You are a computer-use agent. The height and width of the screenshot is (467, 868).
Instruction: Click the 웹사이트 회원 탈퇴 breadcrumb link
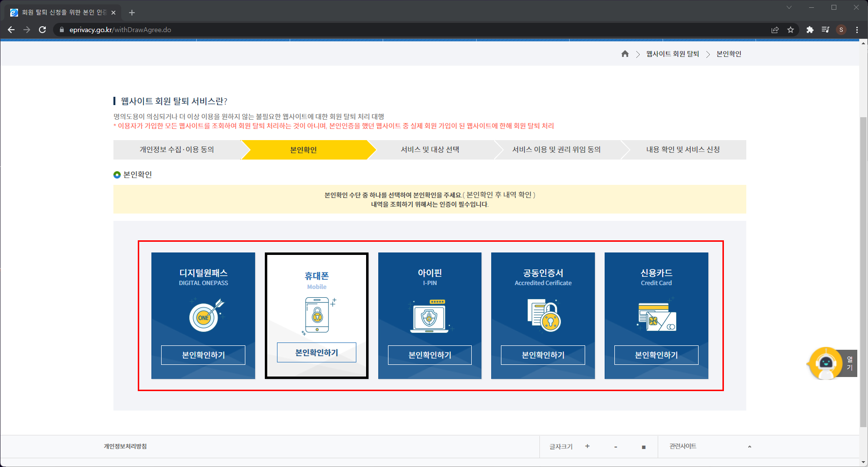(x=672, y=54)
